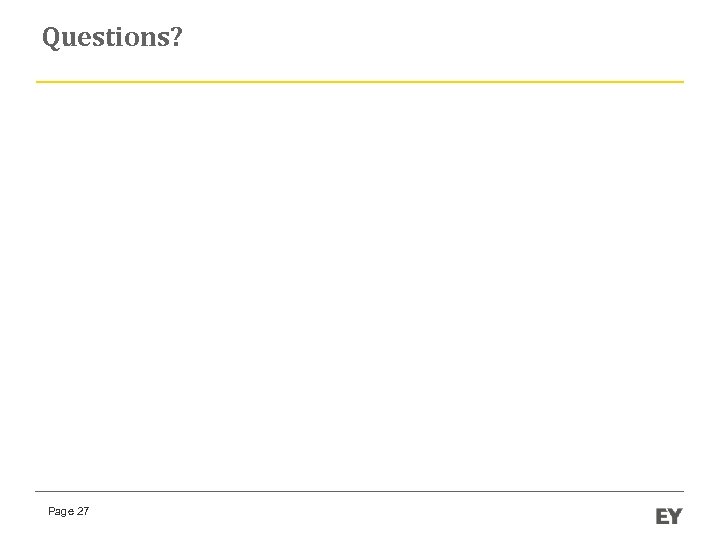The width and height of the screenshot is (720, 540).
Task: Click the gray footer divider line
Action: (x=360, y=491)
